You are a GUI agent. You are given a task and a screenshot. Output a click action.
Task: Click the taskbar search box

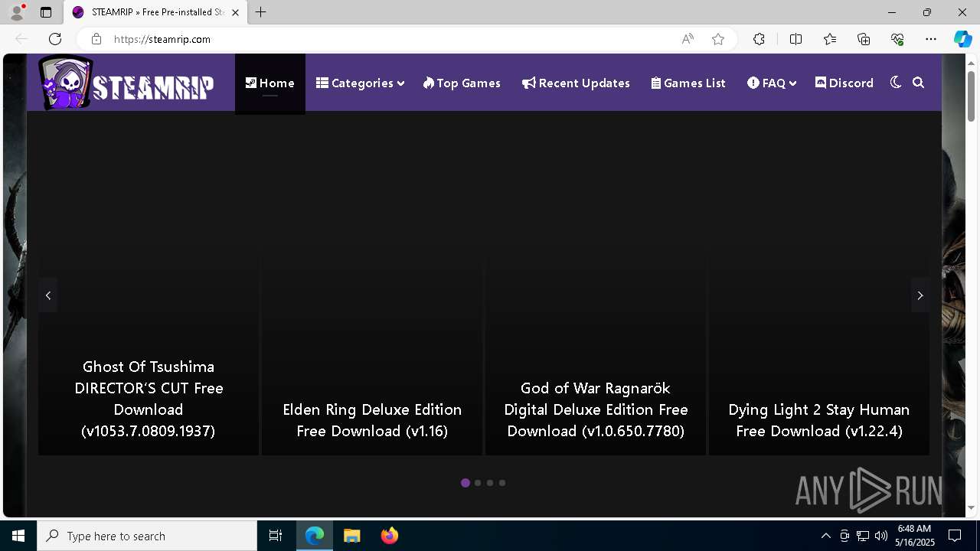(147, 536)
